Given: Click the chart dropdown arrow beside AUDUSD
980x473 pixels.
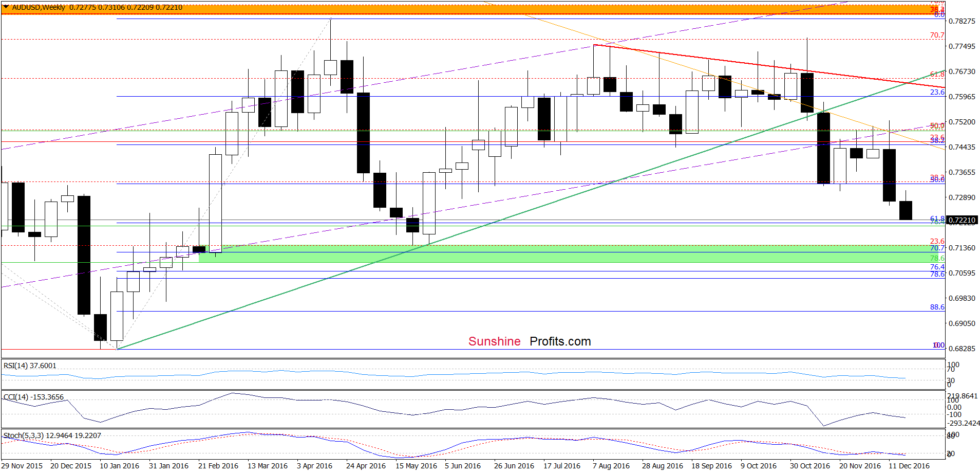Looking at the screenshot, I should (x=6, y=7).
